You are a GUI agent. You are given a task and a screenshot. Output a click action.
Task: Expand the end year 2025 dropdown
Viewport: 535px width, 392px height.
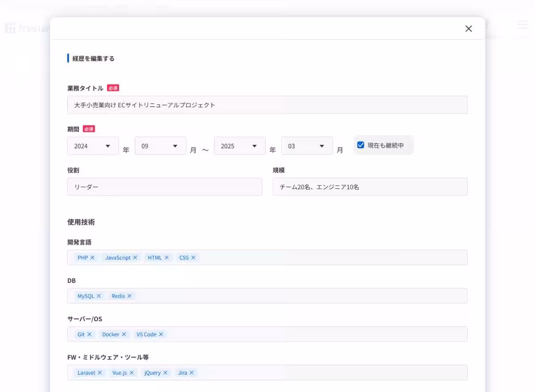(x=239, y=146)
